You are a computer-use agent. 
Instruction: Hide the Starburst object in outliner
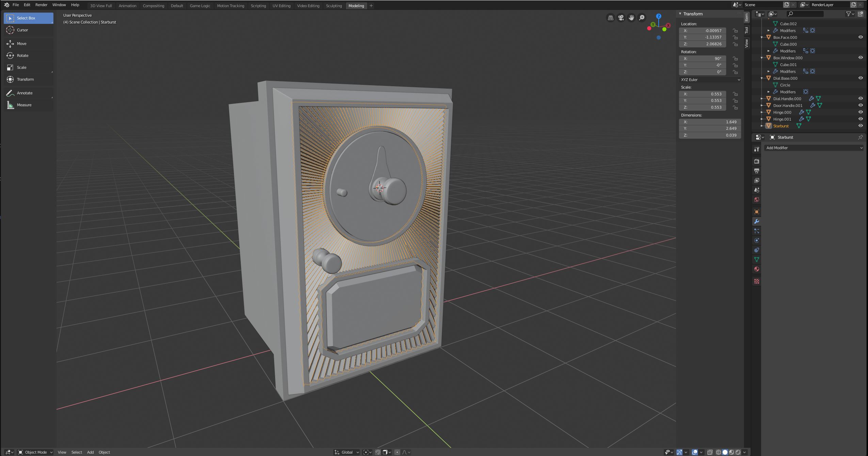(x=860, y=126)
